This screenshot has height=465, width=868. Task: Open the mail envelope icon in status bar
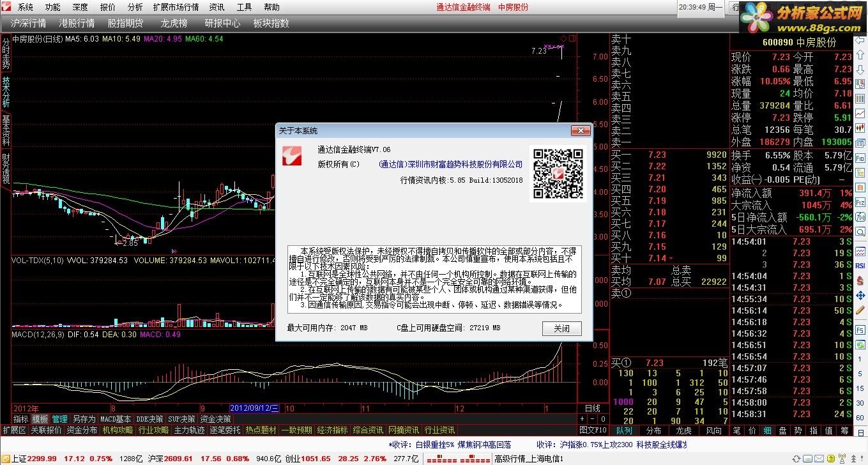point(819,459)
